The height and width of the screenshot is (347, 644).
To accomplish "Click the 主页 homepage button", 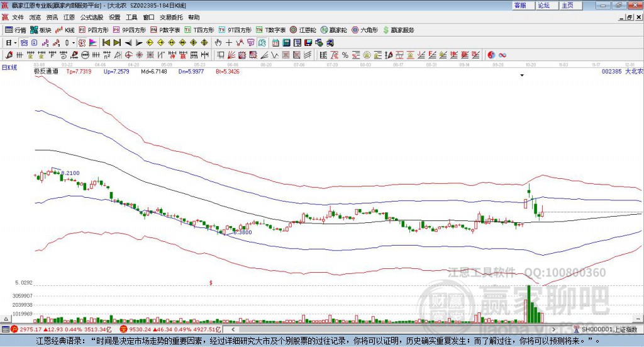I will tap(571, 5).
